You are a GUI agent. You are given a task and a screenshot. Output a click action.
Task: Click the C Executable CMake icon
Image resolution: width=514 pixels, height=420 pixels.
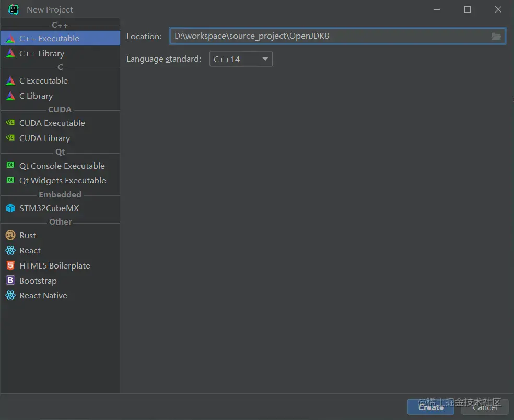(x=10, y=80)
